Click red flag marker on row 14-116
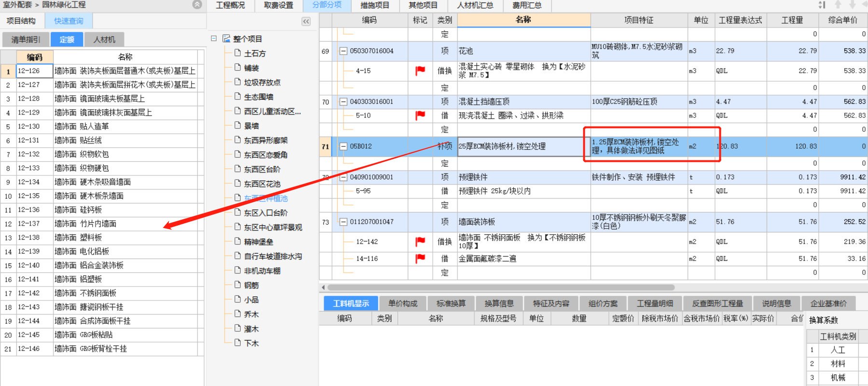This screenshot has width=868, height=386. pos(420,258)
